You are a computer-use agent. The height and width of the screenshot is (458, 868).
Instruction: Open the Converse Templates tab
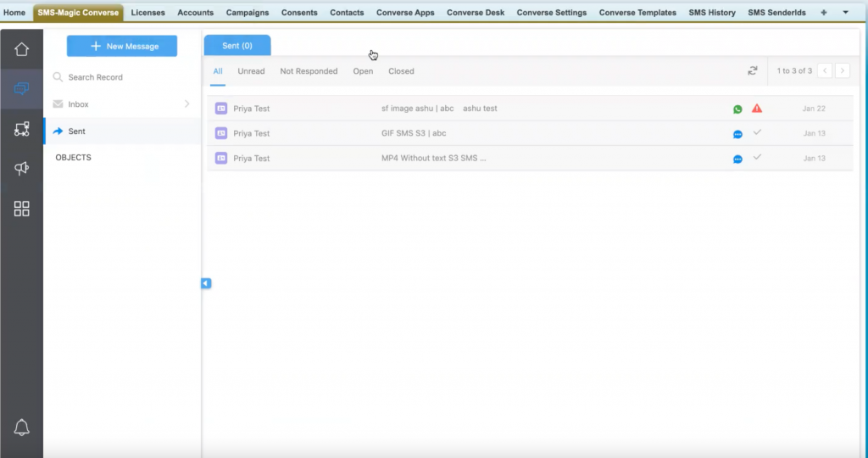click(637, 12)
